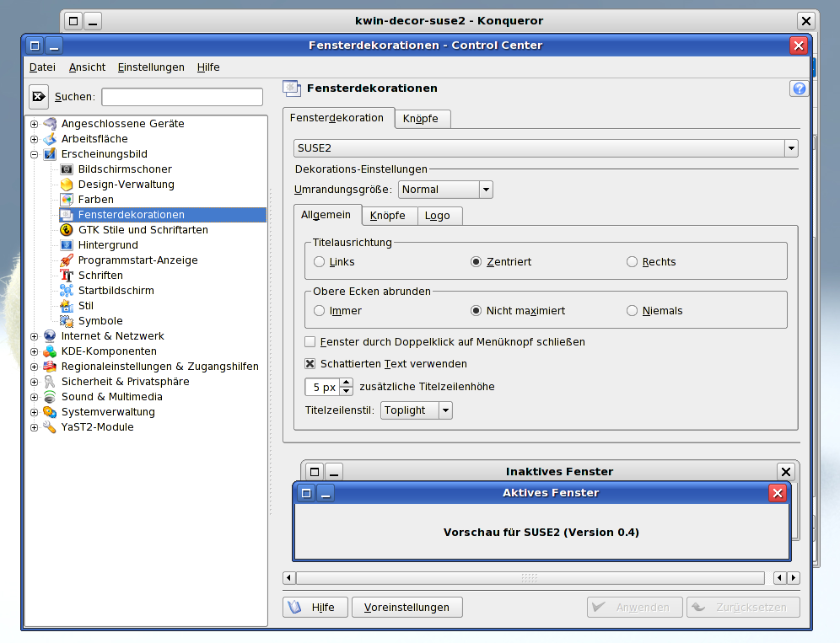Click the blue help question mark icon
840x643 pixels.
tap(799, 88)
